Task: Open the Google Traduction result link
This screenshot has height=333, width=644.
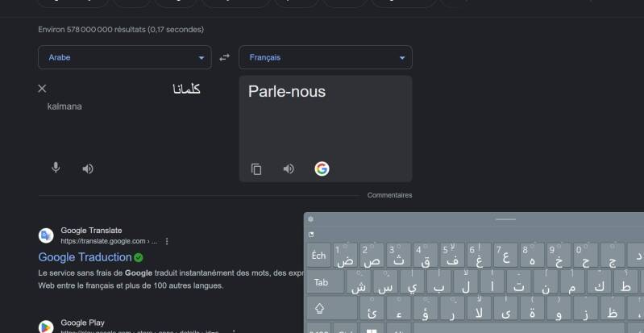Action: tap(85, 257)
